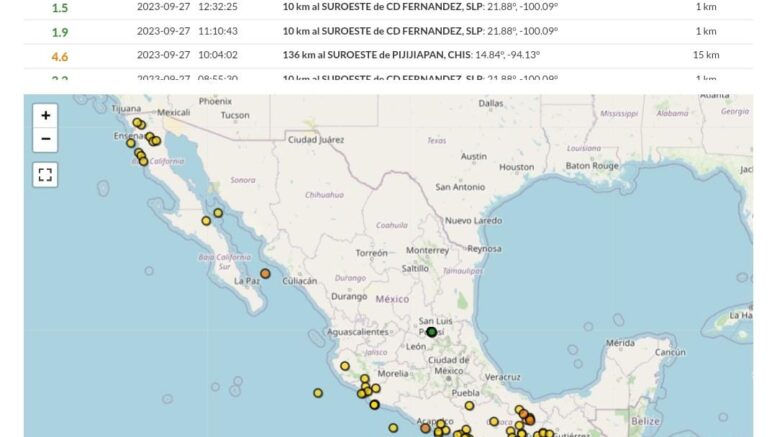Select the dark green marker near San Luis
Screen dimensions: 777x437
click(x=432, y=332)
